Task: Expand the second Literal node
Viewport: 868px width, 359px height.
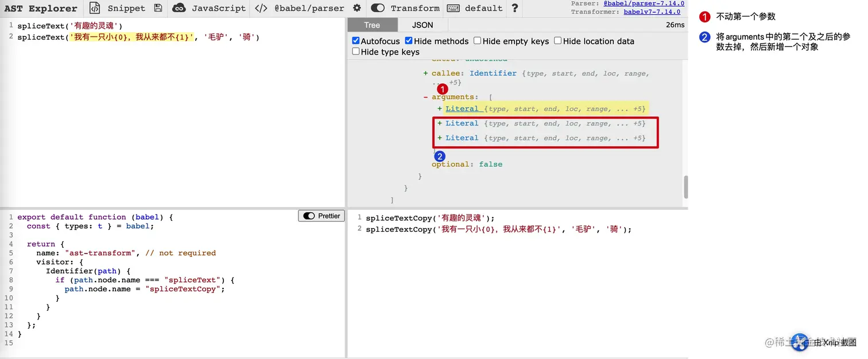Action: click(x=440, y=123)
